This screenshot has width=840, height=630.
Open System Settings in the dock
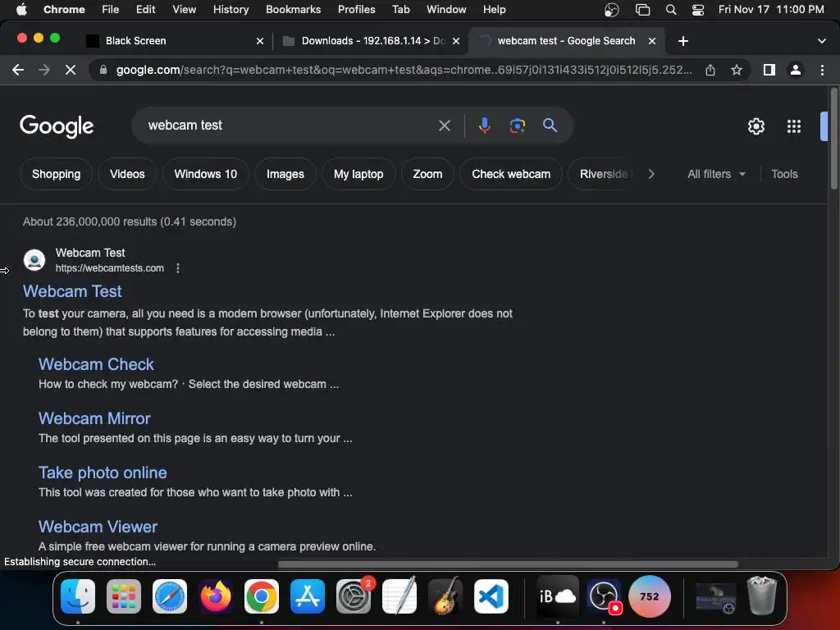coord(354,596)
